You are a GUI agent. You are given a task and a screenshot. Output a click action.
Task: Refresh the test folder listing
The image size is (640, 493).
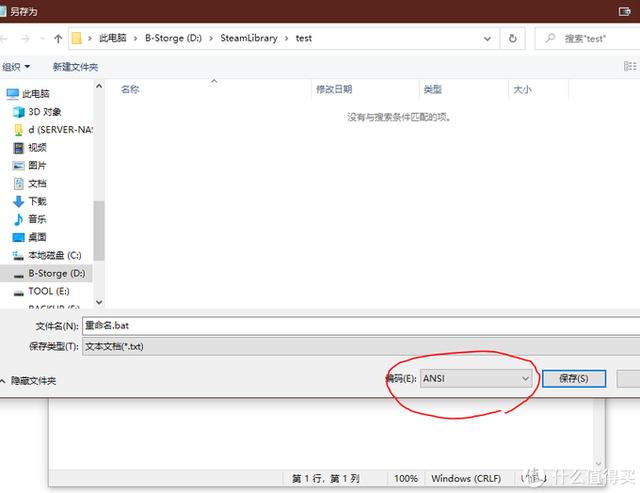pos(513,39)
